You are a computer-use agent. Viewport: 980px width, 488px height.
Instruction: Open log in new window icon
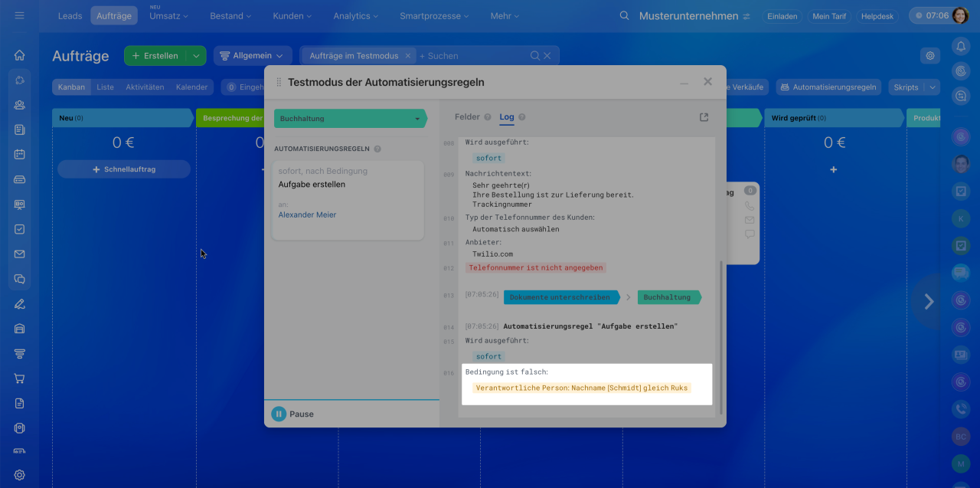click(704, 117)
